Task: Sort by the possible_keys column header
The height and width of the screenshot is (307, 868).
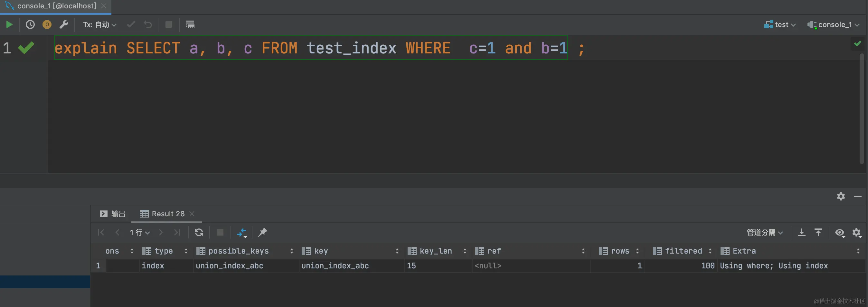Action: 246,251
